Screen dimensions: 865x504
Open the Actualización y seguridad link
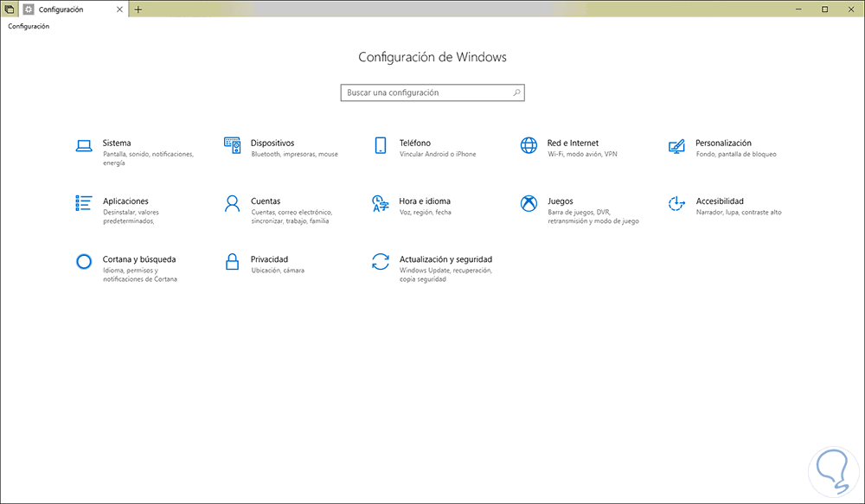coord(445,259)
